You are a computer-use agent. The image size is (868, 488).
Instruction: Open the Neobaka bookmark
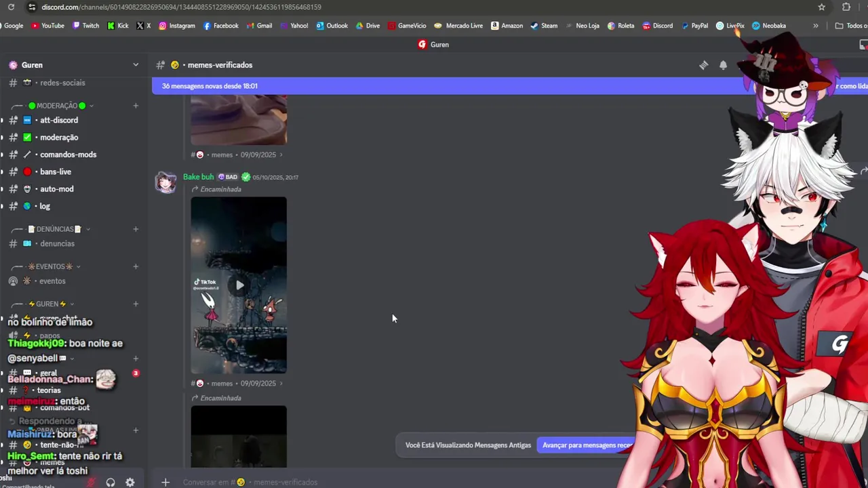[x=768, y=26]
